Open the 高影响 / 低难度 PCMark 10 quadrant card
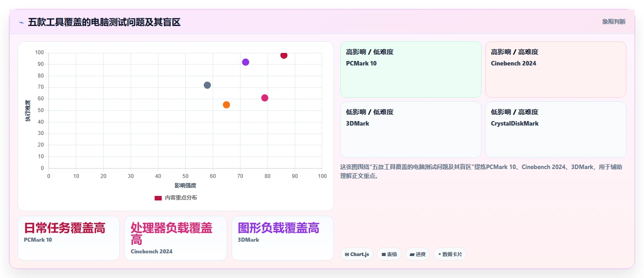644x278 pixels. [x=411, y=69]
